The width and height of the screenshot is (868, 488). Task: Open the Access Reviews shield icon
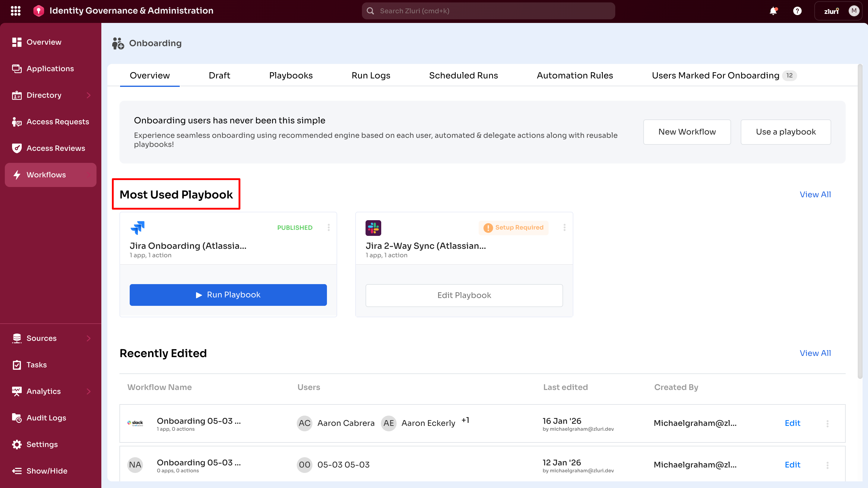pos(17,148)
